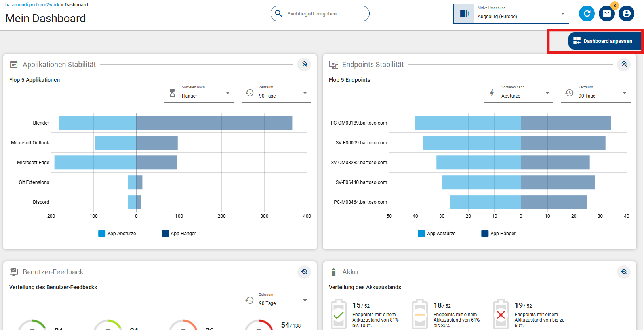
Task: Toggle App-Abstürze legend swatch in Endpoints chart
Action: click(x=421, y=234)
